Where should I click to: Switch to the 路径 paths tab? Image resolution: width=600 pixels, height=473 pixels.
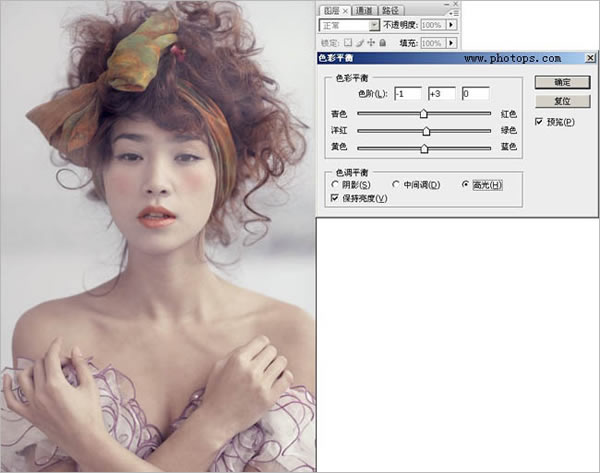pyautogui.click(x=392, y=9)
